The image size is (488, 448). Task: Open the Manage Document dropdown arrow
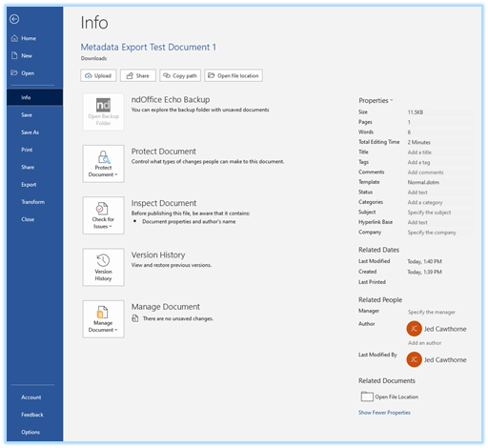116,330
